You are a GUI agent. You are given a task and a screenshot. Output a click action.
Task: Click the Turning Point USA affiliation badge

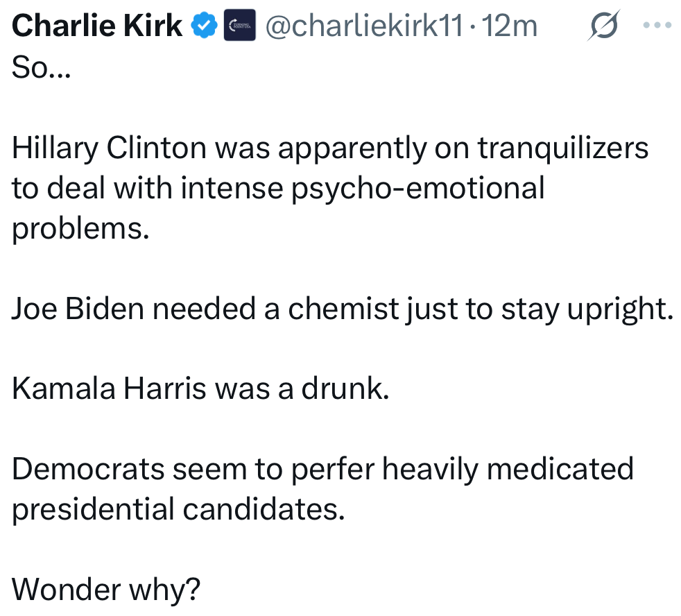pos(240,27)
